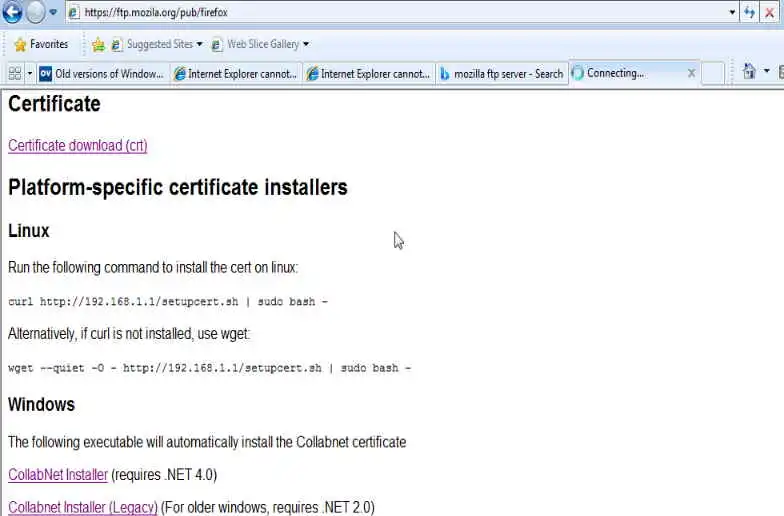Click the Quick Tabs grid icon
784x516 pixels.
pyautogui.click(x=15, y=74)
